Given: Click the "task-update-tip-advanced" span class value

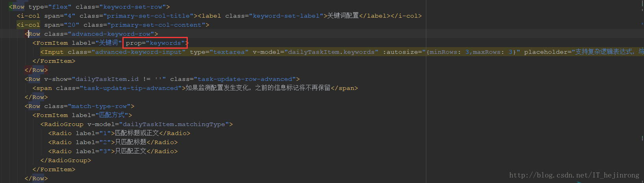Looking at the screenshot, I should [x=130, y=88].
